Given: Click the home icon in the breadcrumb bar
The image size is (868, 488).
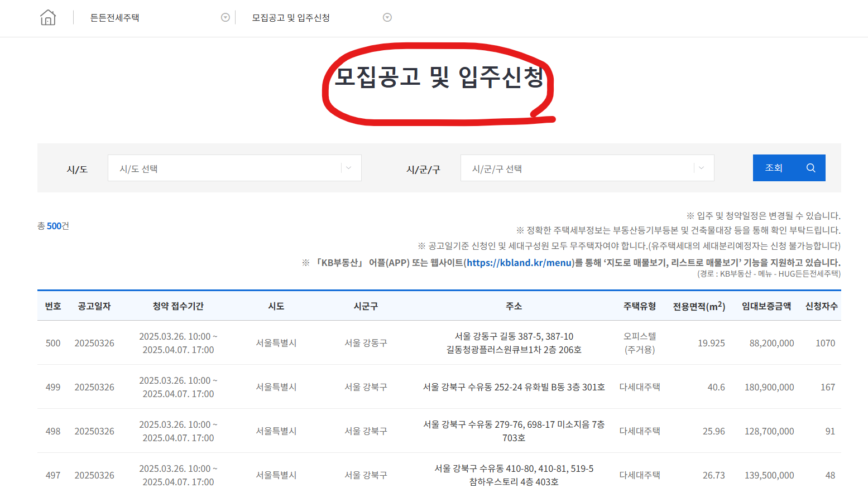Looking at the screenshot, I should (x=47, y=17).
